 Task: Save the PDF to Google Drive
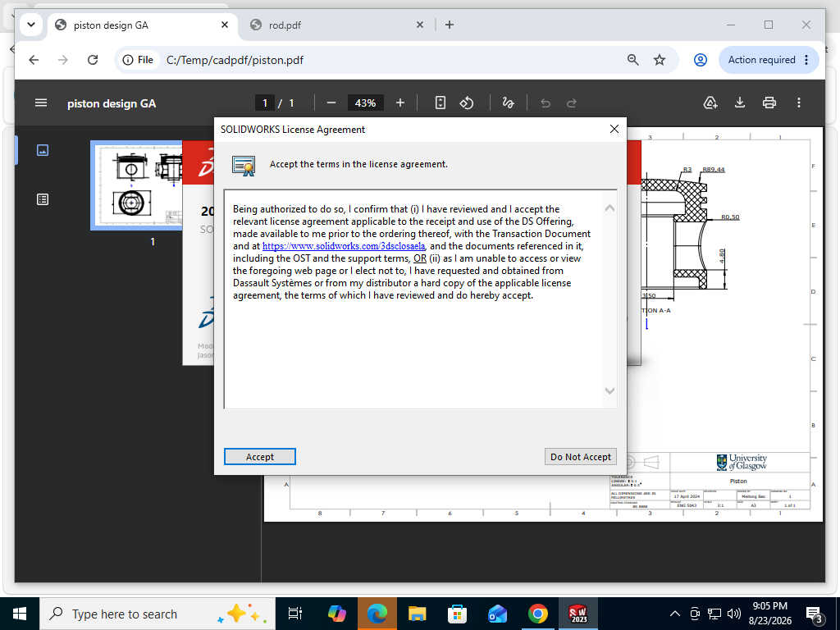coord(710,103)
